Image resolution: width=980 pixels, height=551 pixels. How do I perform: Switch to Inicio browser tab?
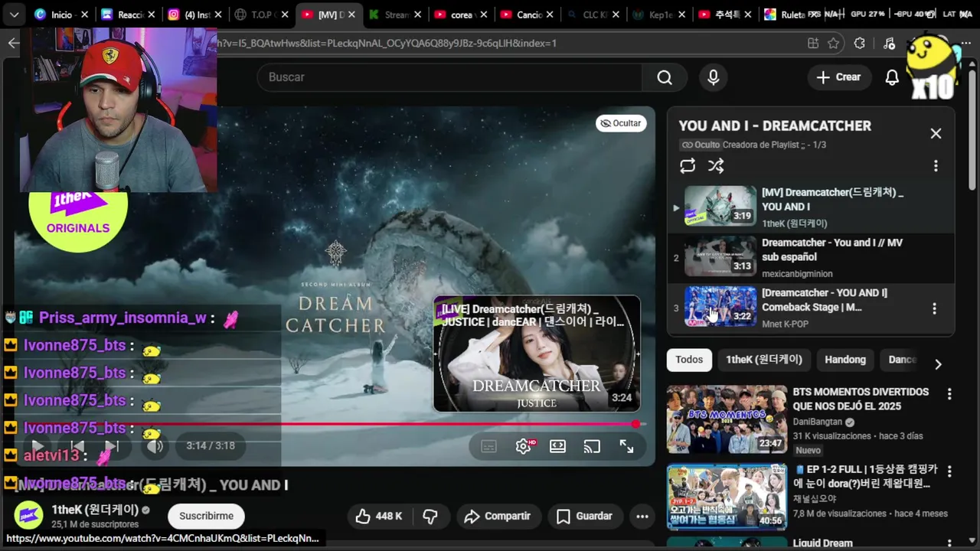[61, 15]
